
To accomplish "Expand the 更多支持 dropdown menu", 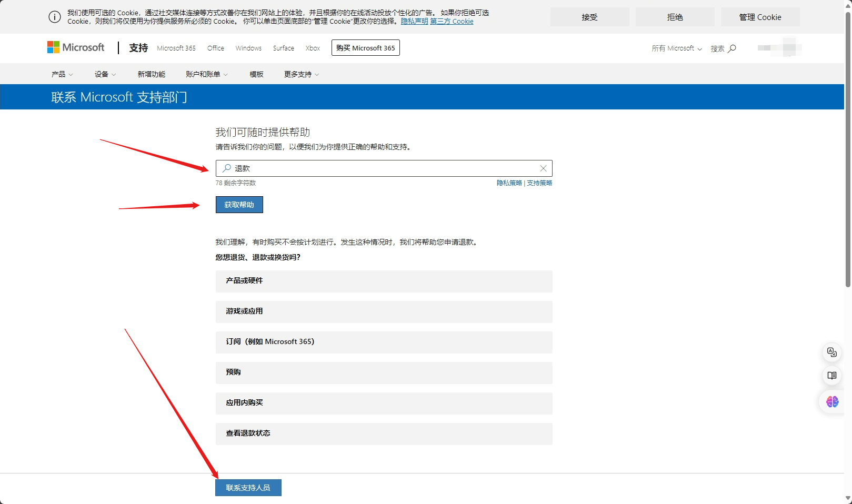I will point(302,74).
